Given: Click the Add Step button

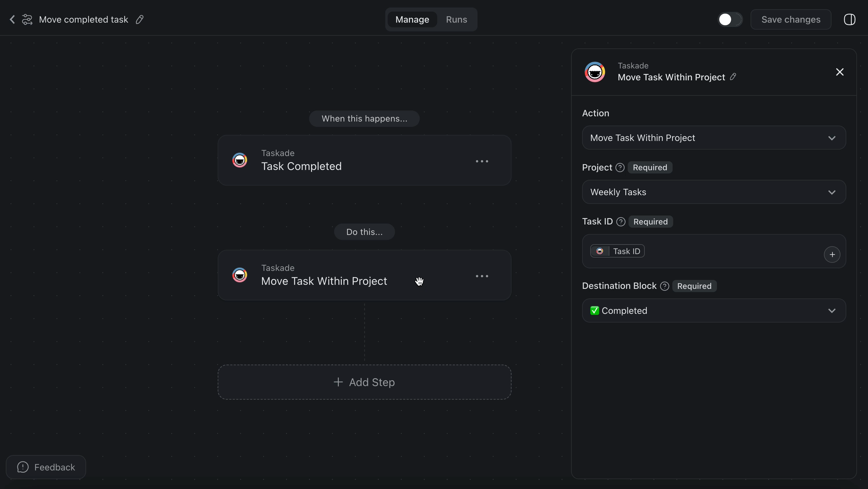Looking at the screenshot, I should click(364, 382).
